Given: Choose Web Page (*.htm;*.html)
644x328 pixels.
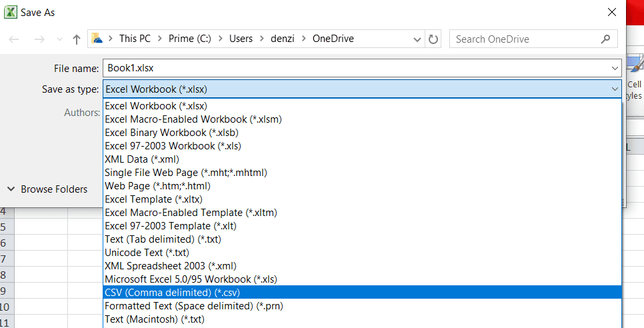Looking at the screenshot, I should (x=363, y=186).
